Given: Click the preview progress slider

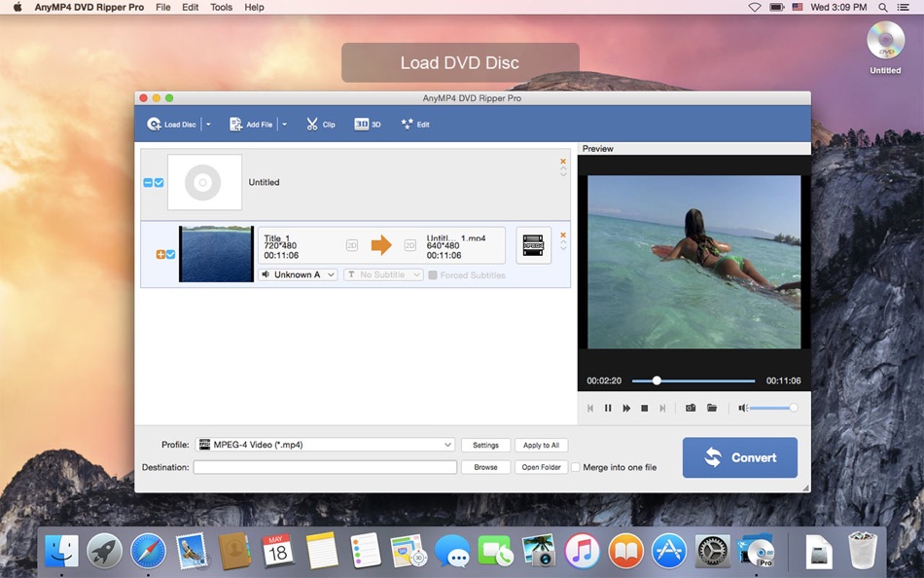Looking at the screenshot, I should coord(657,380).
